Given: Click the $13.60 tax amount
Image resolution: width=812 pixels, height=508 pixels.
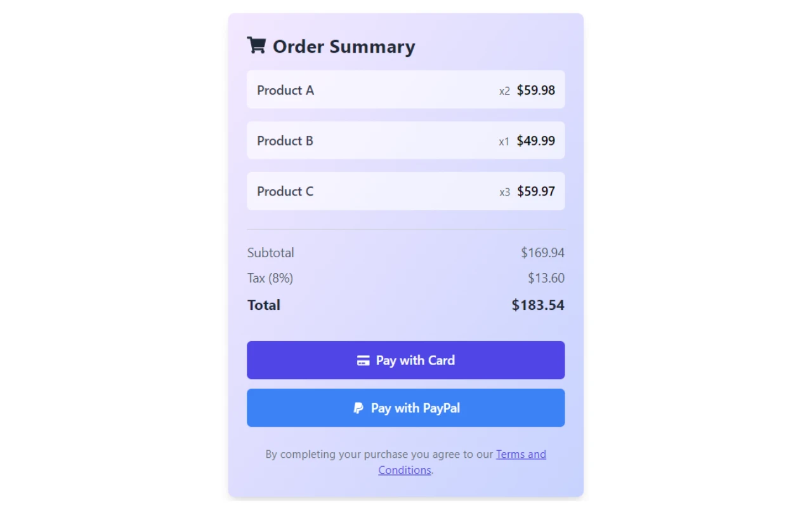Looking at the screenshot, I should [x=546, y=278].
